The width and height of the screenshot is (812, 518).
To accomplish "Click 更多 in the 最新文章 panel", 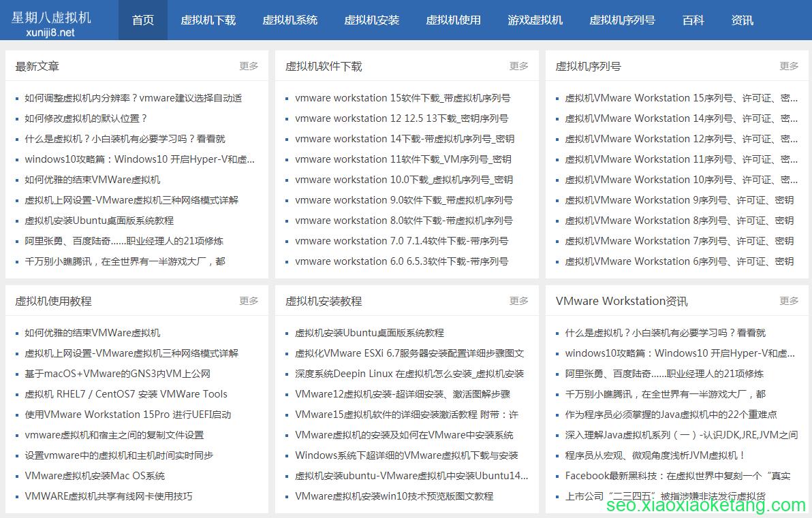I will (x=249, y=66).
